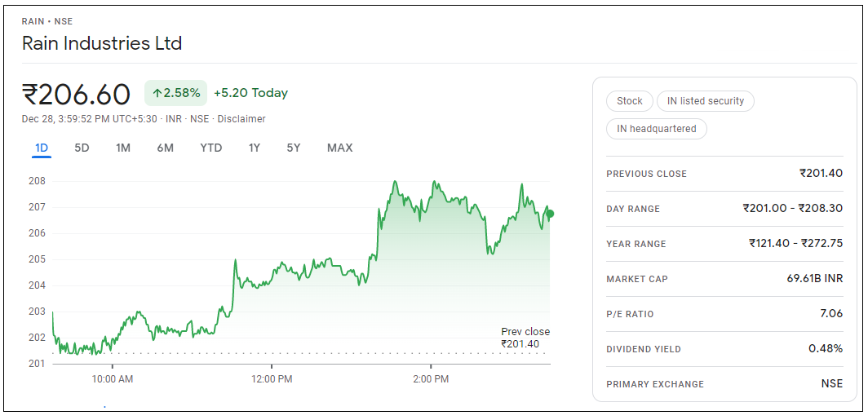Switch to the 1M chart range
This screenshot has height=420, width=868.
pos(123,148)
